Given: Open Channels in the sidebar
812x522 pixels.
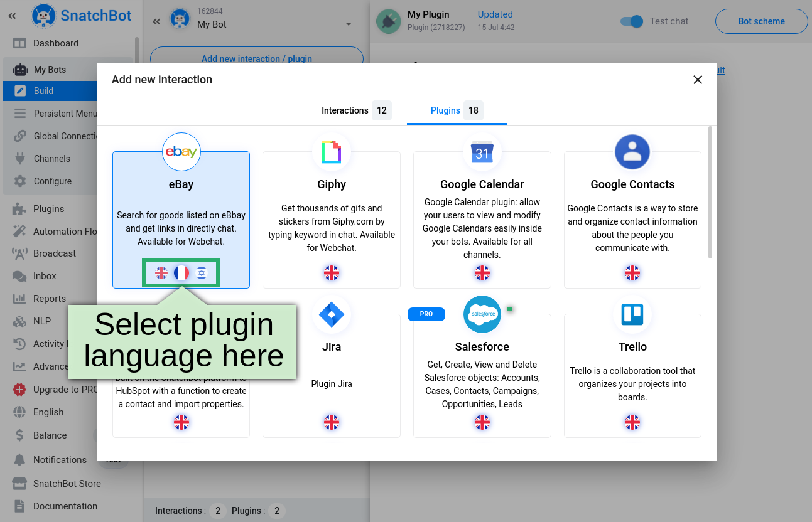Looking at the screenshot, I should 51,159.
